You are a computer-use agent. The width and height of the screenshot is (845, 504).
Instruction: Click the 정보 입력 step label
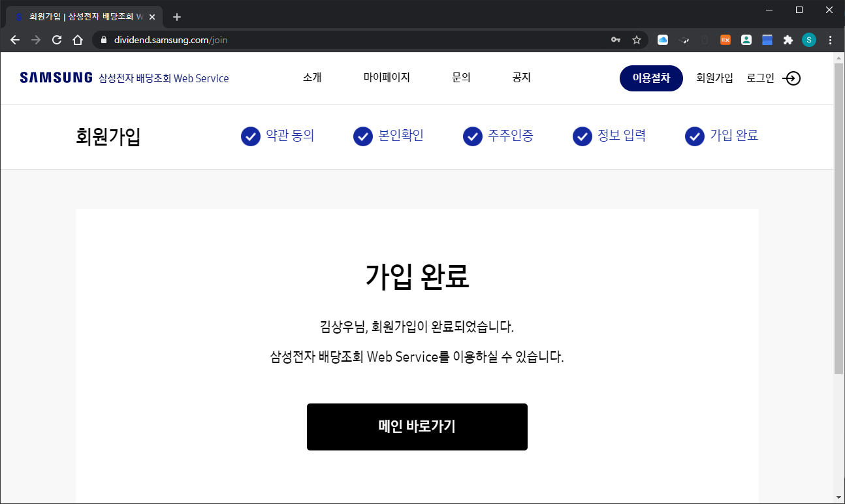(622, 136)
